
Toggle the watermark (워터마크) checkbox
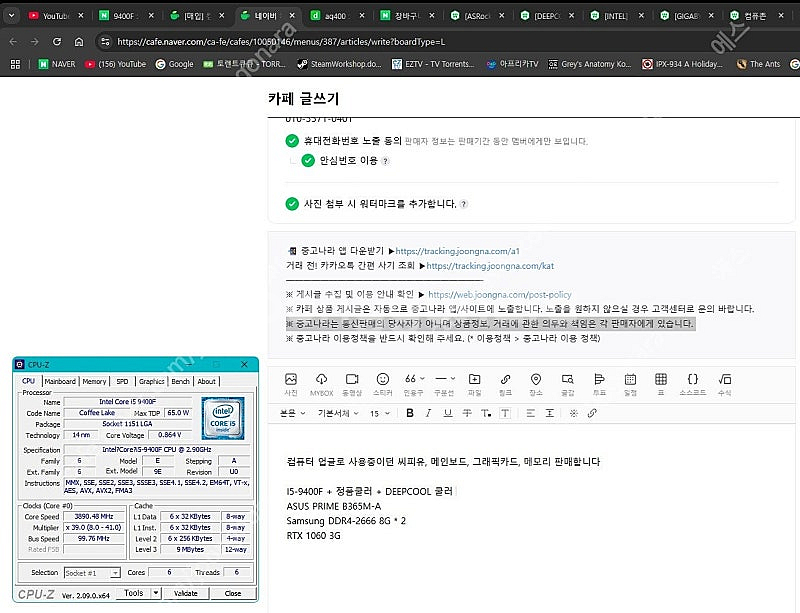pyautogui.click(x=292, y=204)
